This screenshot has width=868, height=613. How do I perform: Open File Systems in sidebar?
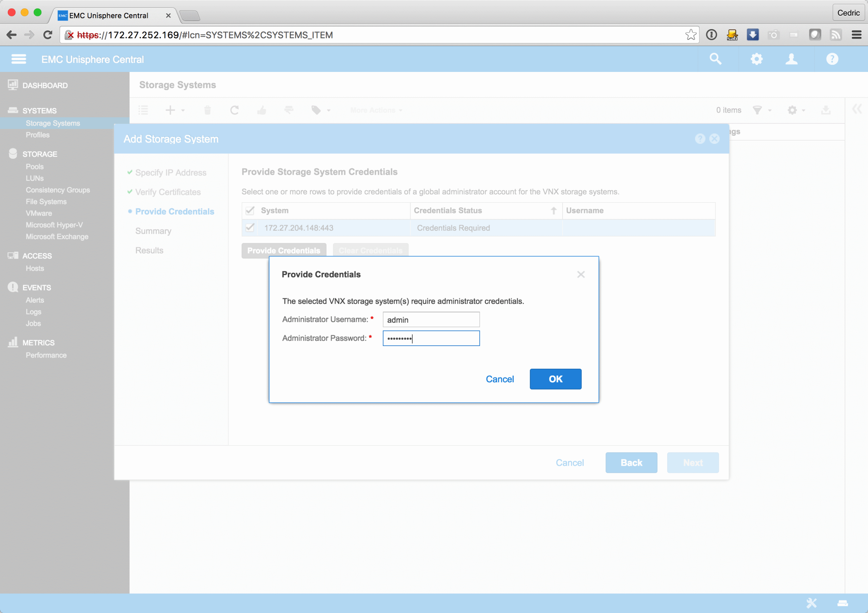pyautogui.click(x=46, y=202)
